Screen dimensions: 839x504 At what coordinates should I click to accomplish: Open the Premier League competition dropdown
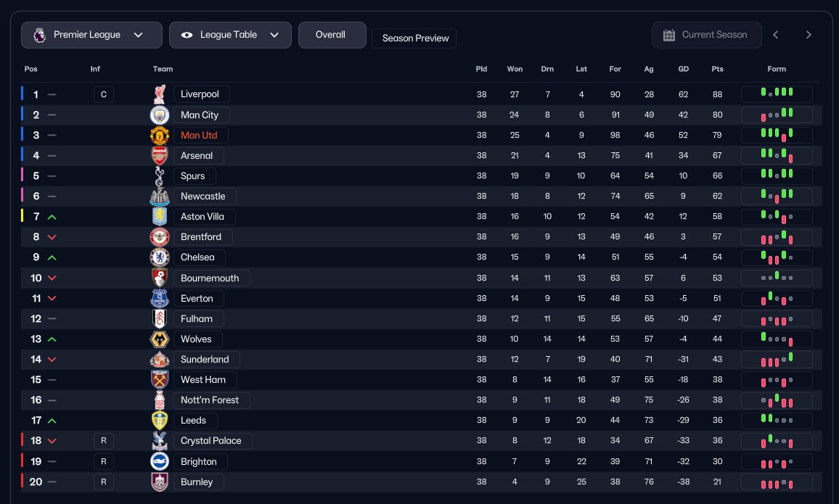point(91,35)
